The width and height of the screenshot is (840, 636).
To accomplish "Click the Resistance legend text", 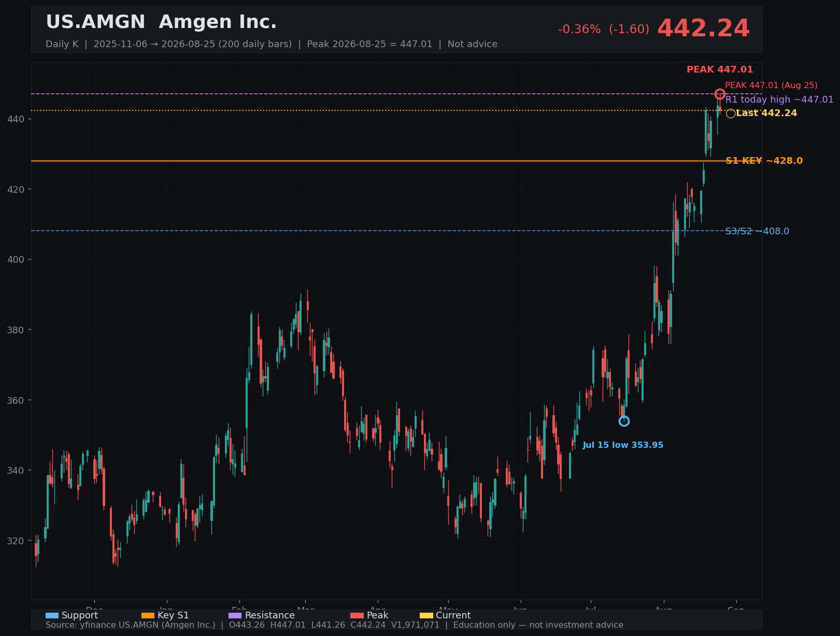I will (x=270, y=615).
